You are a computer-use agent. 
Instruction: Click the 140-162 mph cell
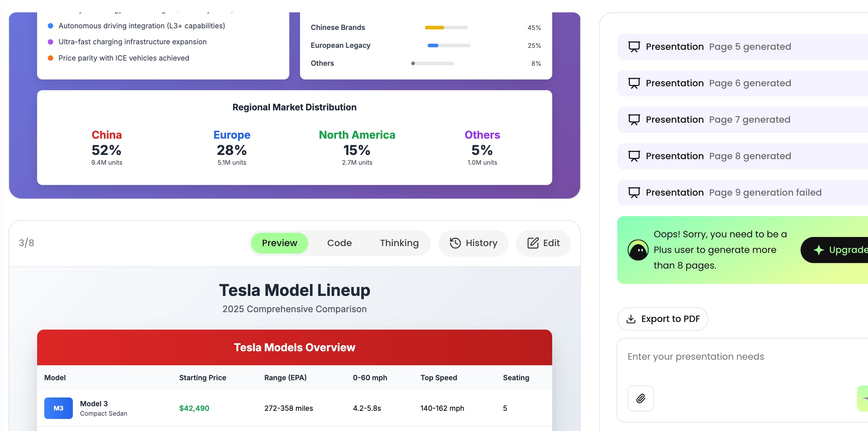(x=442, y=408)
